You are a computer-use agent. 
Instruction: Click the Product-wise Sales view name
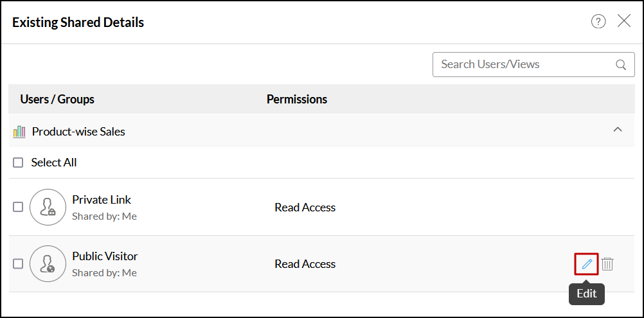click(78, 132)
